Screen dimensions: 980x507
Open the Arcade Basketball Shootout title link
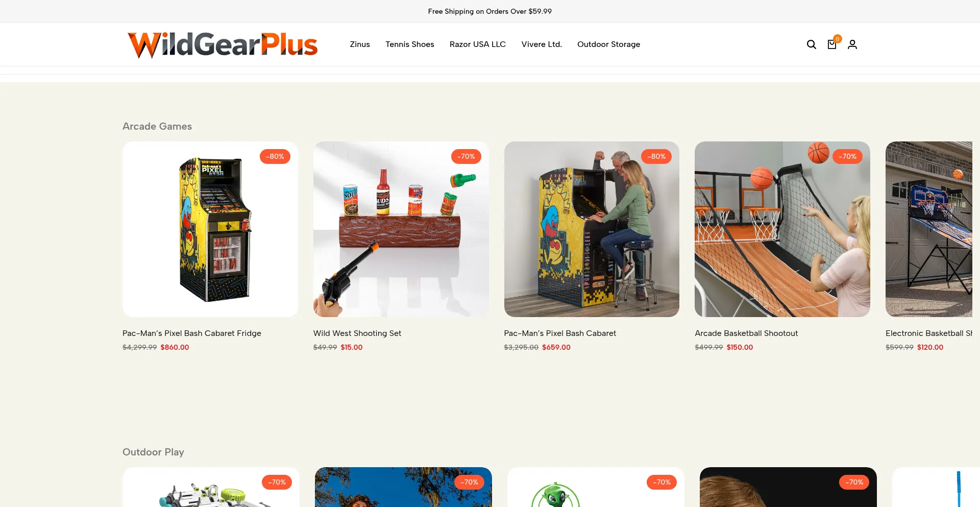[x=746, y=333]
